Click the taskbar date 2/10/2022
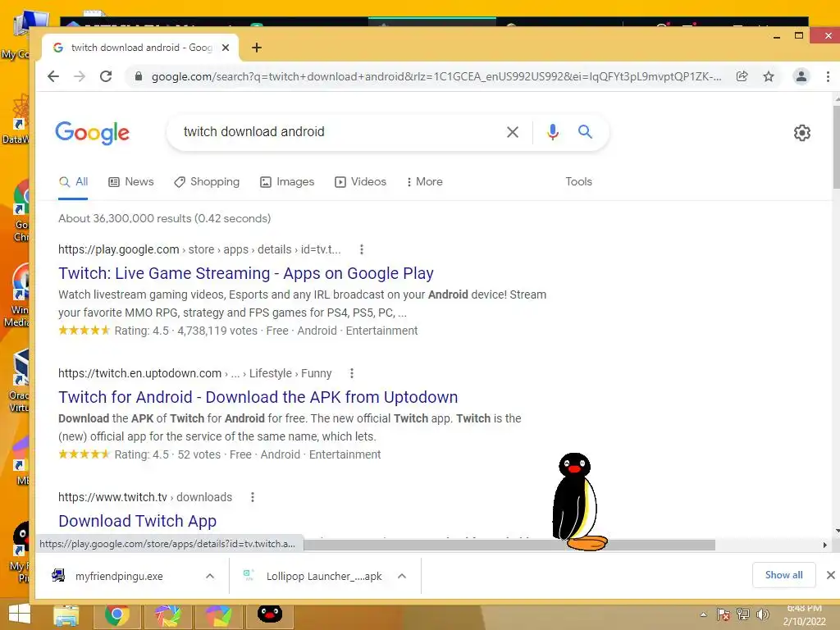Screen dimensions: 840x630 point(804,622)
